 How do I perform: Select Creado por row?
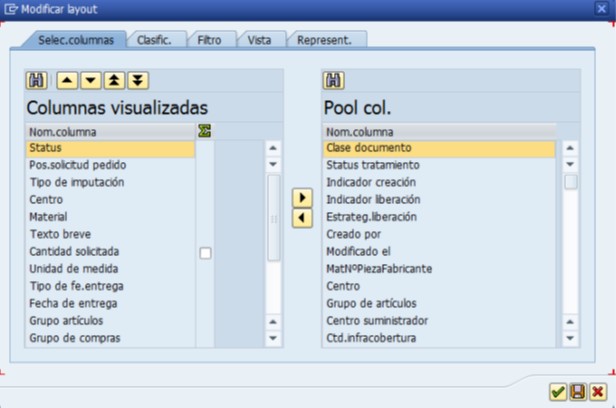[x=439, y=234]
